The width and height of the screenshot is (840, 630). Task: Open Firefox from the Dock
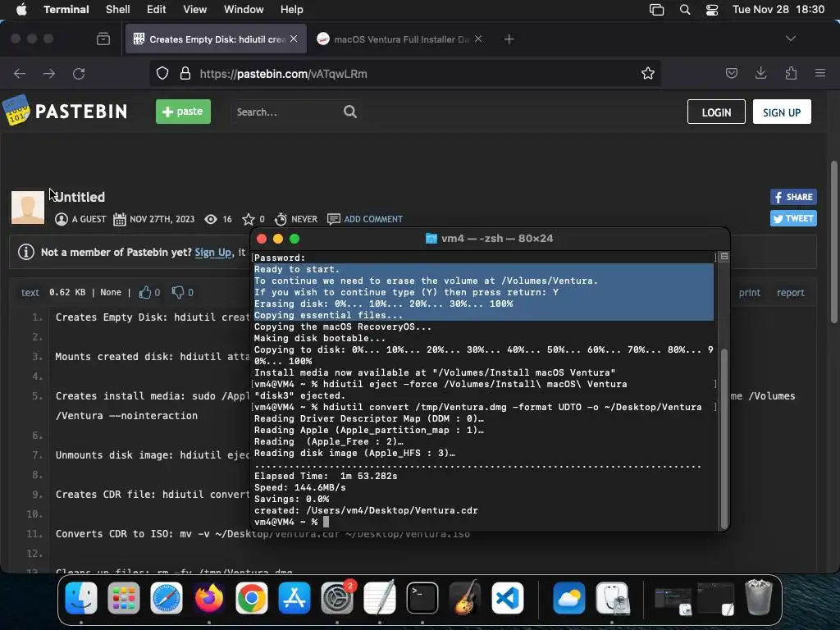pos(209,598)
